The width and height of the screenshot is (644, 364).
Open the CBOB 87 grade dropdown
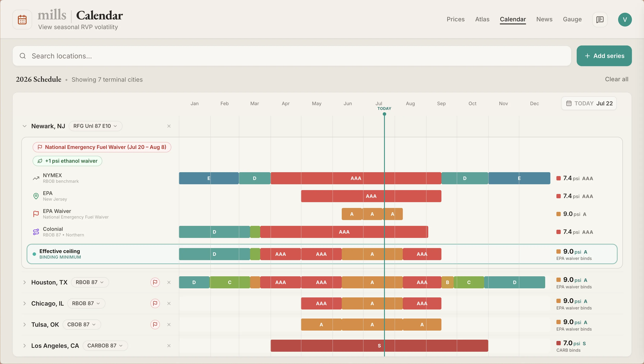tap(82, 325)
